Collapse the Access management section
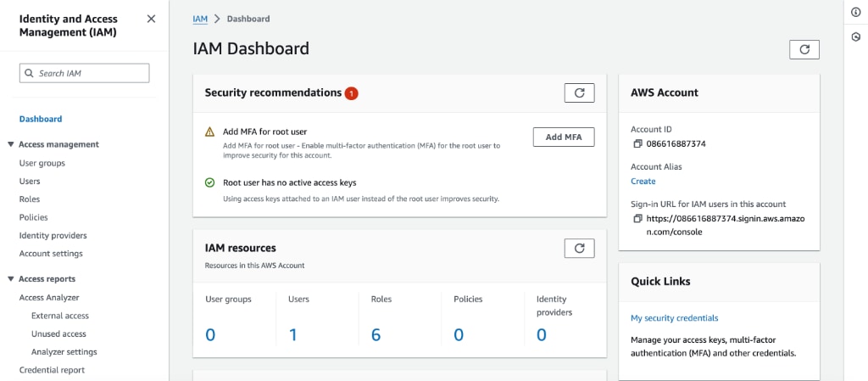The height and width of the screenshot is (381, 868). coord(10,144)
